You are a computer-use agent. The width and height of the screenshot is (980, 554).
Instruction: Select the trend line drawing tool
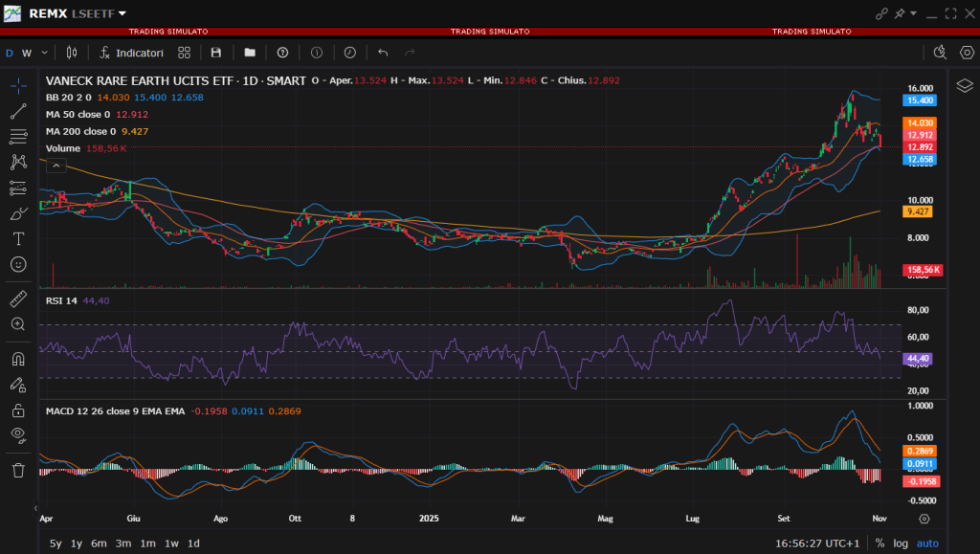pyautogui.click(x=17, y=111)
